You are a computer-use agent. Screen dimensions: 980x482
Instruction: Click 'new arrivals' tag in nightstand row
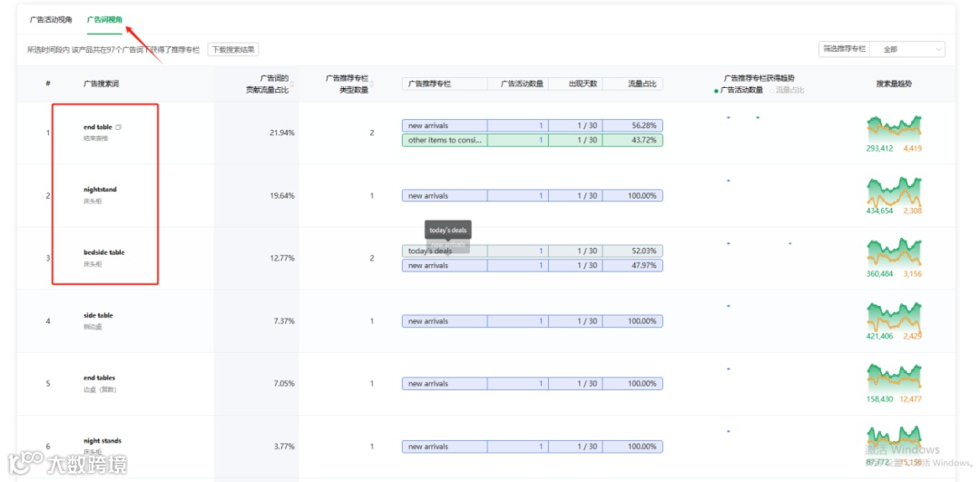point(445,196)
